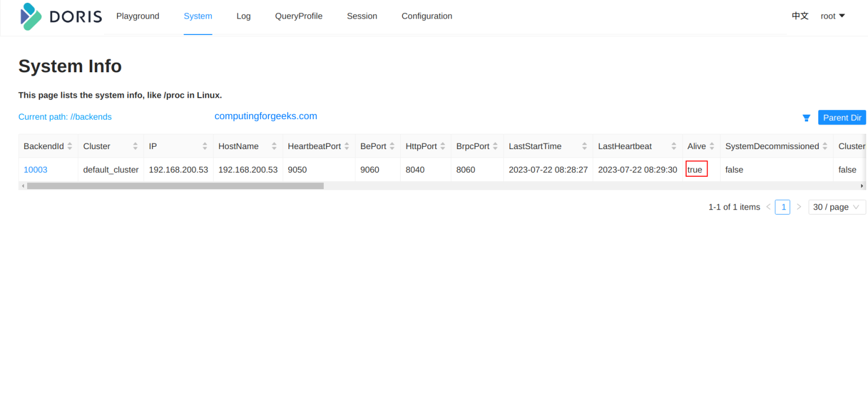Viewport: 868px width, 393px height.
Task: Open the root account dropdown menu
Action: click(832, 16)
